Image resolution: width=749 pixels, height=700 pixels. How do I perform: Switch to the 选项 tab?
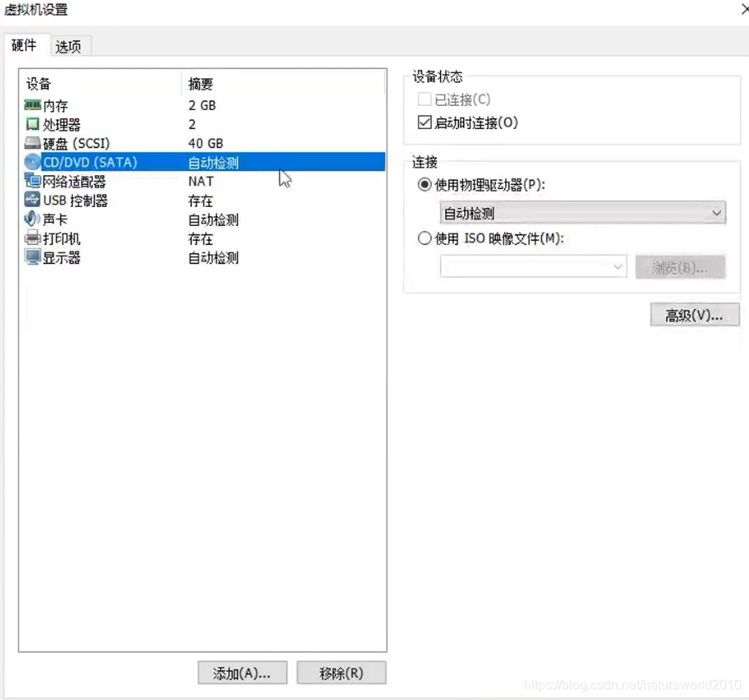coord(69,46)
